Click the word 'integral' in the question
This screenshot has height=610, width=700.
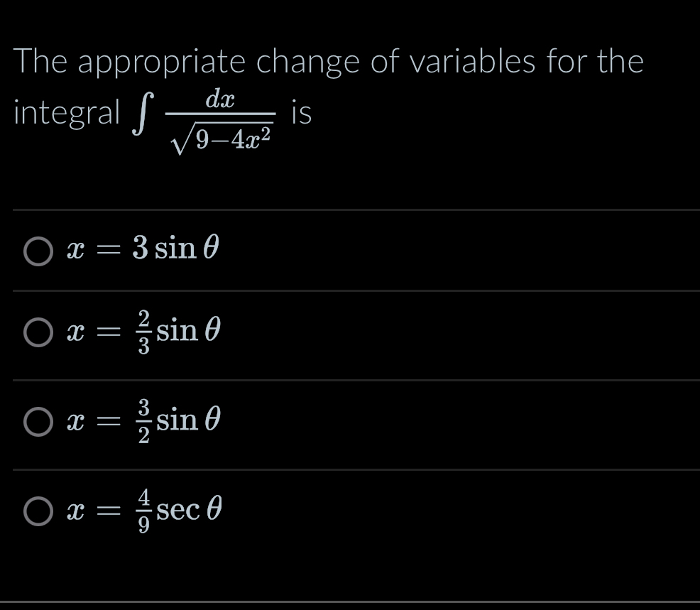click(x=64, y=112)
